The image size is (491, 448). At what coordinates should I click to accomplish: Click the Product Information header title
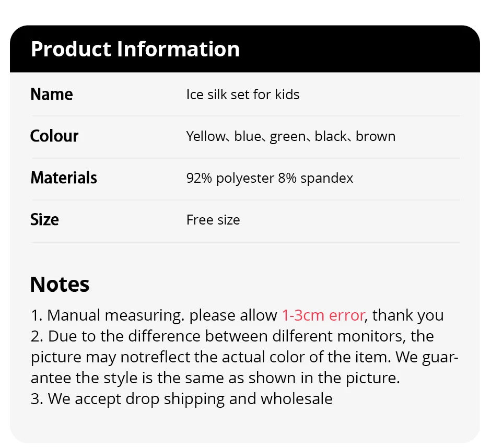click(x=135, y=49)
